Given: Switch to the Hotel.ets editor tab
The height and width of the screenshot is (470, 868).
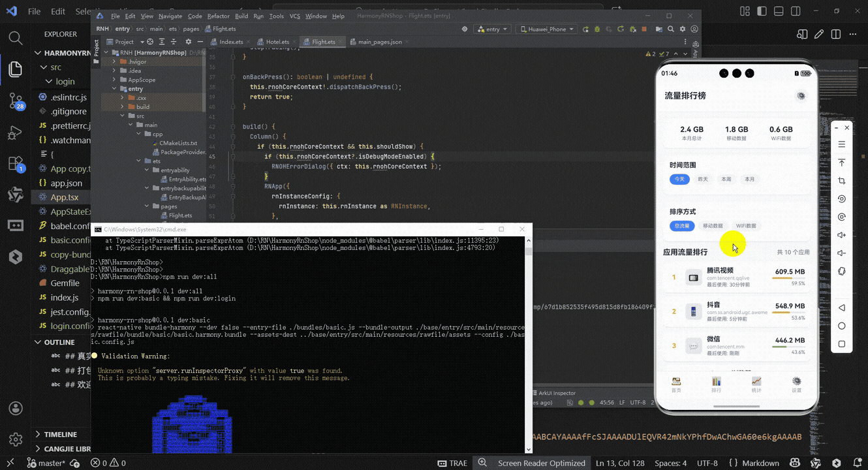Looking at the screenshot, I should pos(277,42).
